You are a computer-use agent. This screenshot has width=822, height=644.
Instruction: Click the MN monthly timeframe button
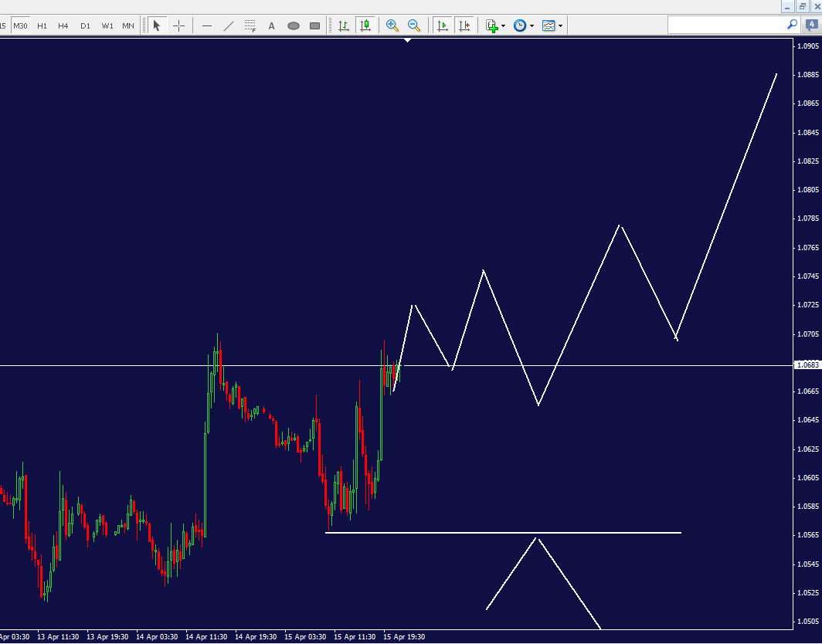(x=127, y=25)
